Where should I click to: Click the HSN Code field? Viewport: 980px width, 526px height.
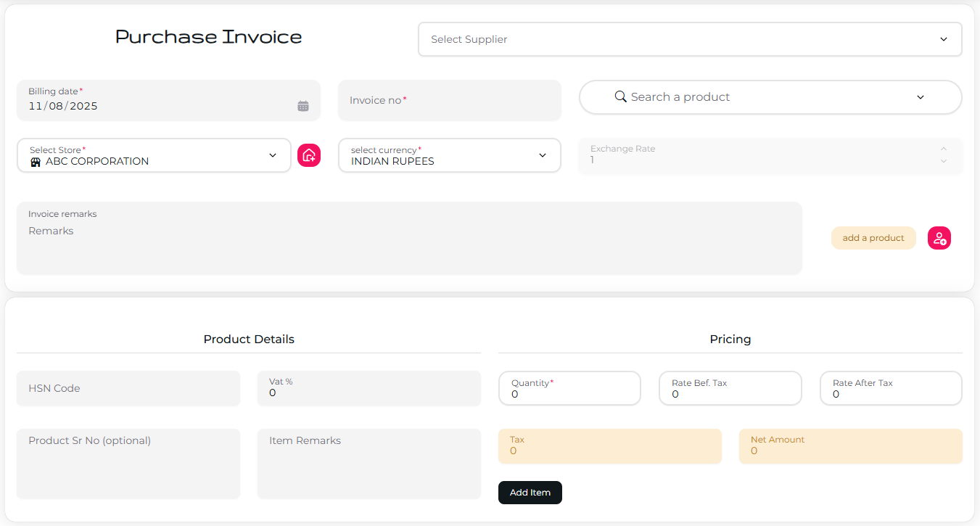tap(128, 388)
